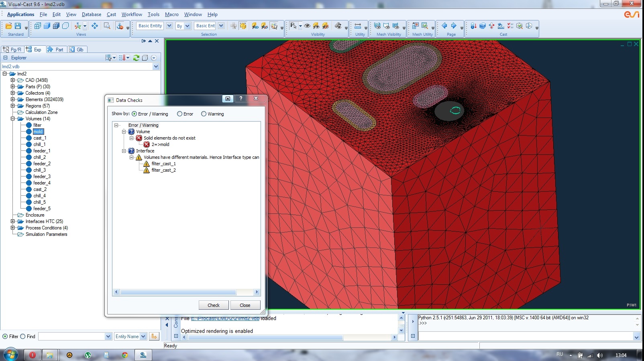
Task: Select the Error / Warning radio button
Action: (134, 114)
